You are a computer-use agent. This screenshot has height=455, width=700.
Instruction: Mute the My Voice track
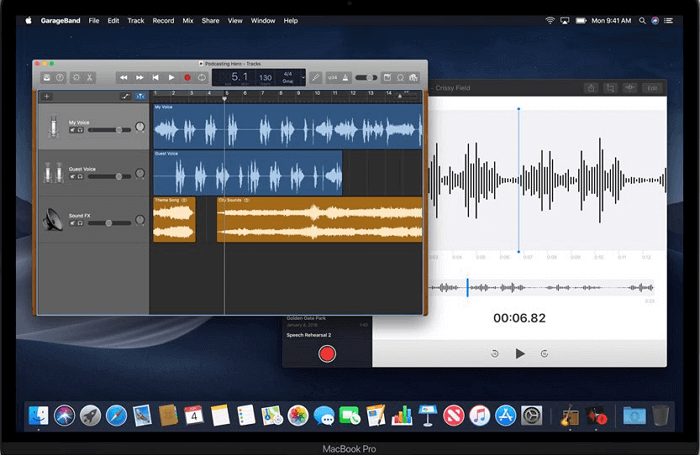(72, 130)
